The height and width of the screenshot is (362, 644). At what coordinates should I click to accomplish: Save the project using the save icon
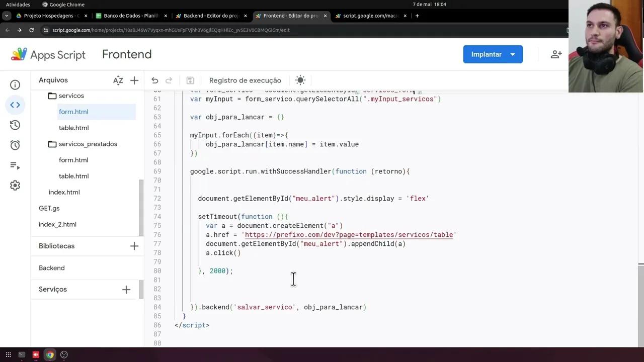[190, 80]
